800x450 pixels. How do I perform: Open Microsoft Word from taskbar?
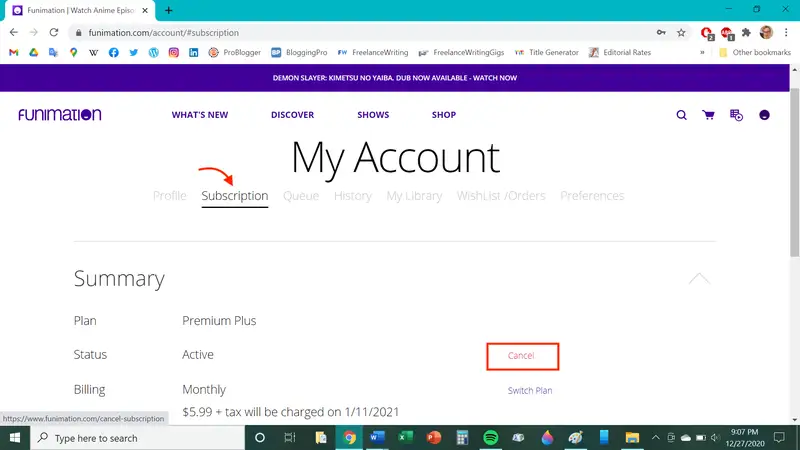(377, 438)
